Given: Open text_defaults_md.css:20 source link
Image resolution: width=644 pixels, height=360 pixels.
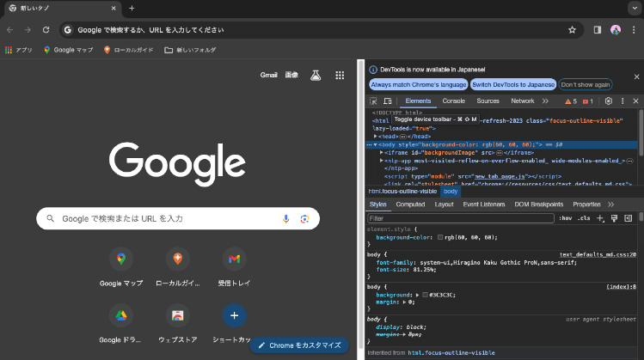Looking at the screenshot, I should (x=598, y=254).
